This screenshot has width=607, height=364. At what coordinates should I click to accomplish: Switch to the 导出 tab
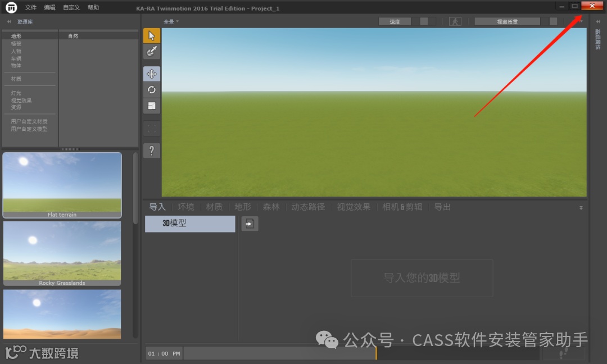pyautogui.click(x=442, y=207)
